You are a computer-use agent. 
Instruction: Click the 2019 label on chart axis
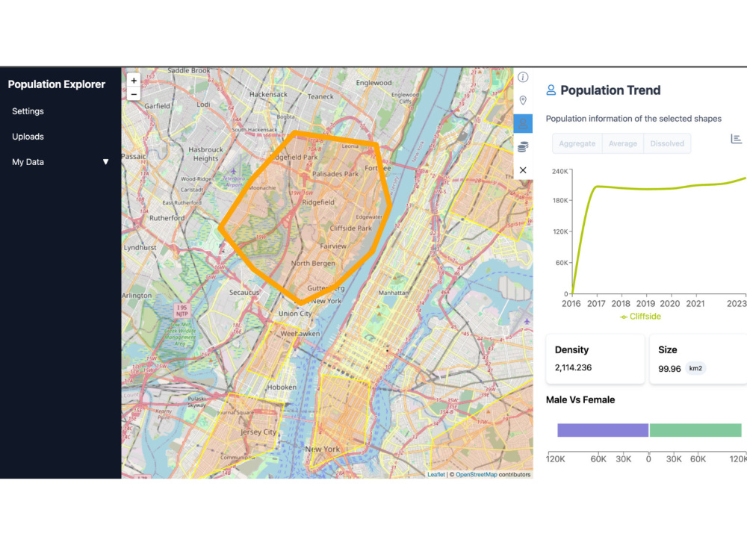[645, 304]
